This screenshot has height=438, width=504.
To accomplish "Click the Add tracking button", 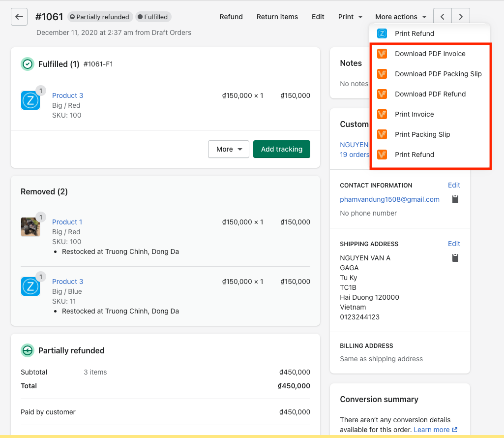I will [282, 149].
